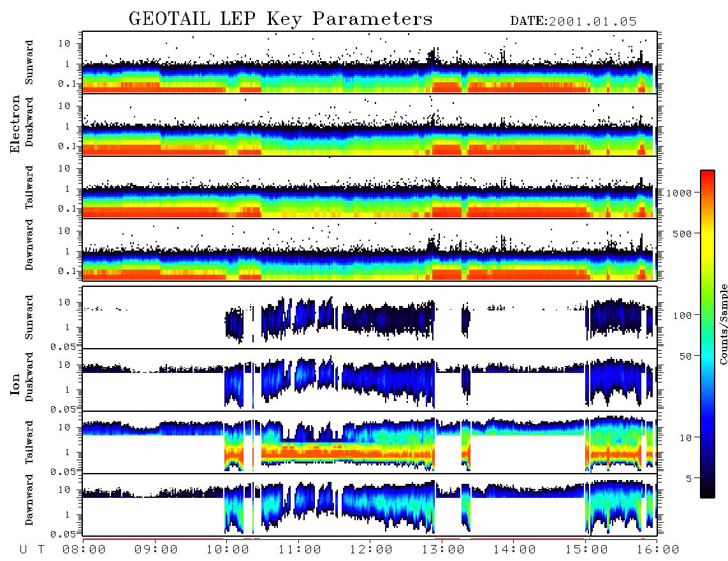This screenshot has width=728, height=561.
Task: Select the Electron Sunward spectrogram panel
Action: pyautogui.click(x=370, y=62)
